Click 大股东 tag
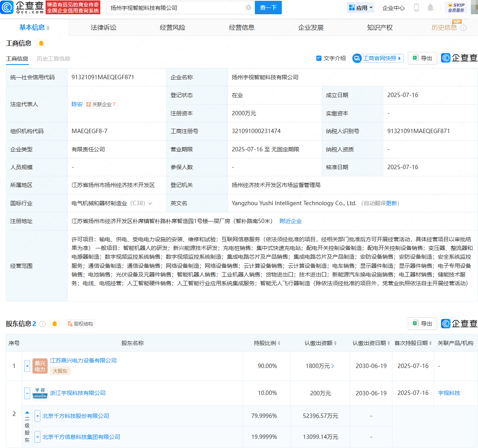478x448 pixels. point(60,371)
